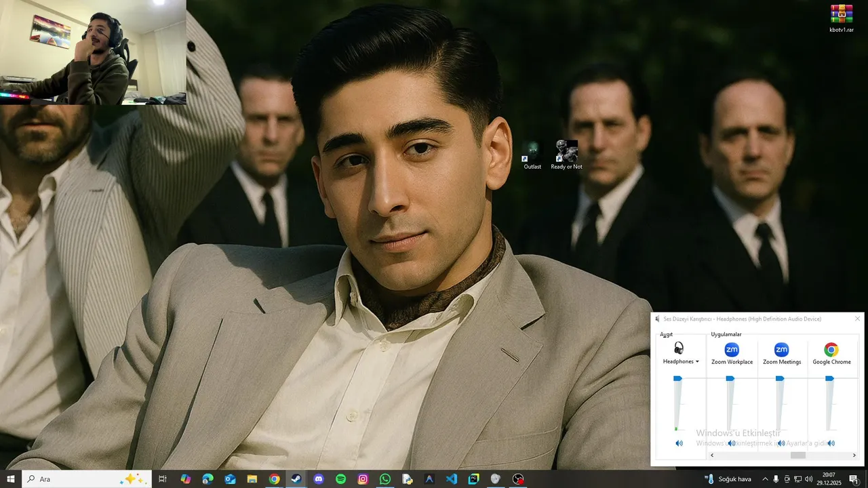
Task: Open Spotify from the taskbar
Action: point(341,479)
